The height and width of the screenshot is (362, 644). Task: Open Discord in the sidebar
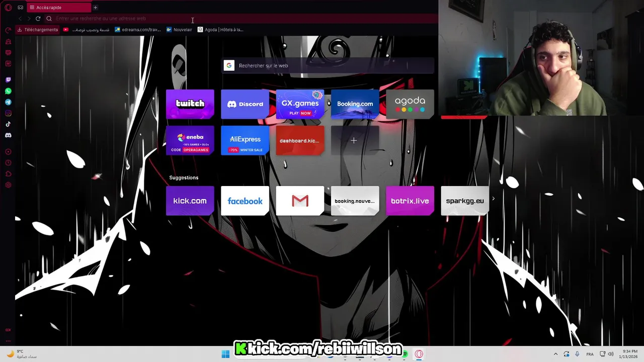(x=8, y=135)
